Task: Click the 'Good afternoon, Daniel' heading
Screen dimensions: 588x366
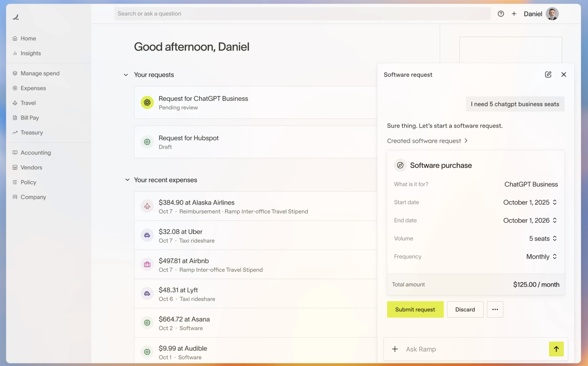Action: 192,47
